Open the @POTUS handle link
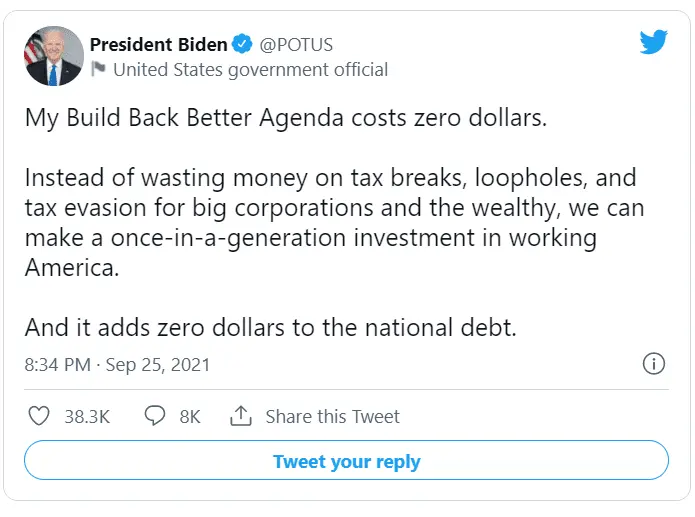The width and height of the screenshot is (695, 517). click(297, 45)
